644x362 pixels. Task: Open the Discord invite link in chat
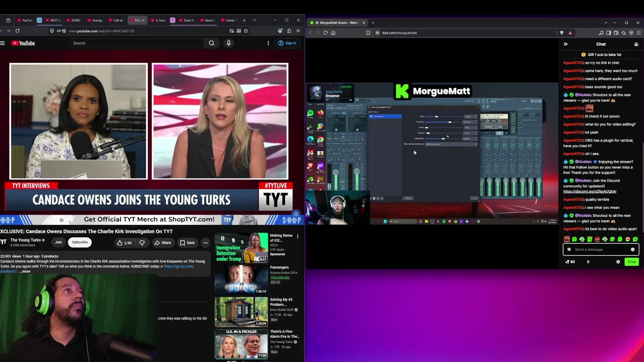[x=590, y=192]
